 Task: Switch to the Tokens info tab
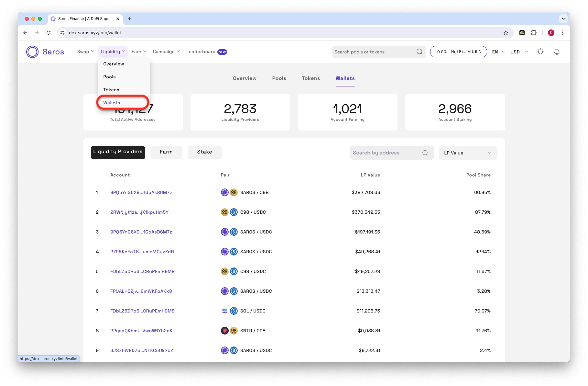[x=311, y=78]
